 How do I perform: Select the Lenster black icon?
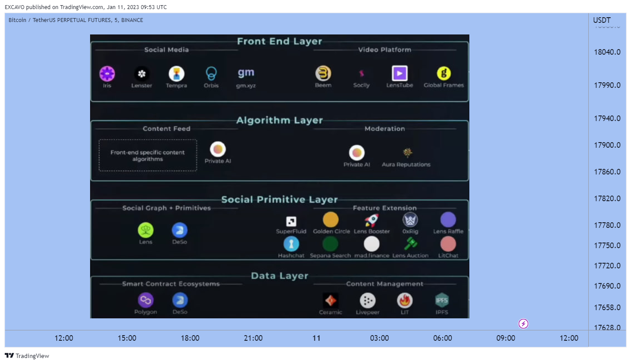[x=142, y=74]
